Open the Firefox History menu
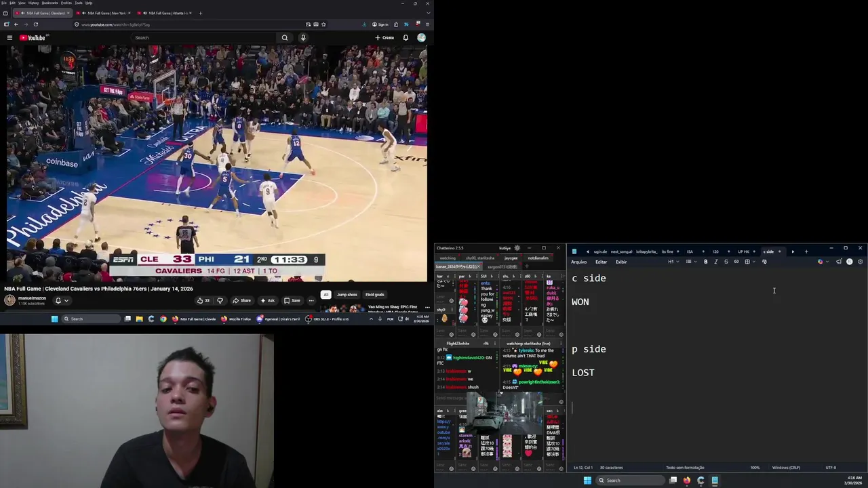The height and width of the screenshot is (488, 868). point(33,3)
